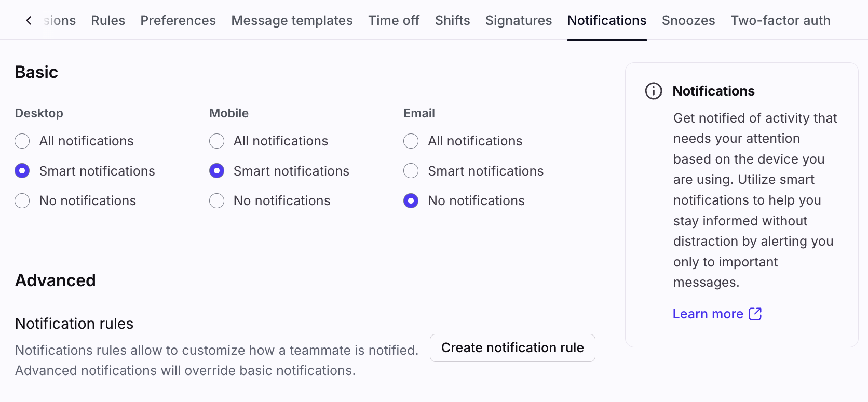This screenshot has height=402, width=868.
Task: Enable Email All notifications radio
Action: coord(411,141)
